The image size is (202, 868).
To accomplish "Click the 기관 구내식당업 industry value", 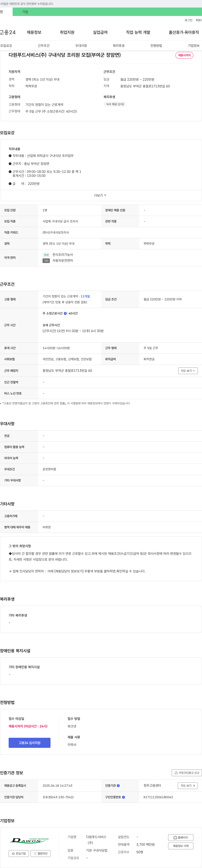I will [97, 850].
